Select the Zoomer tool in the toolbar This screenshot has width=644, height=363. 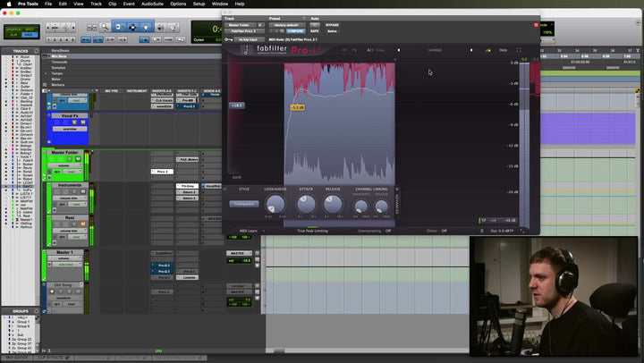[x=106, y=27]
